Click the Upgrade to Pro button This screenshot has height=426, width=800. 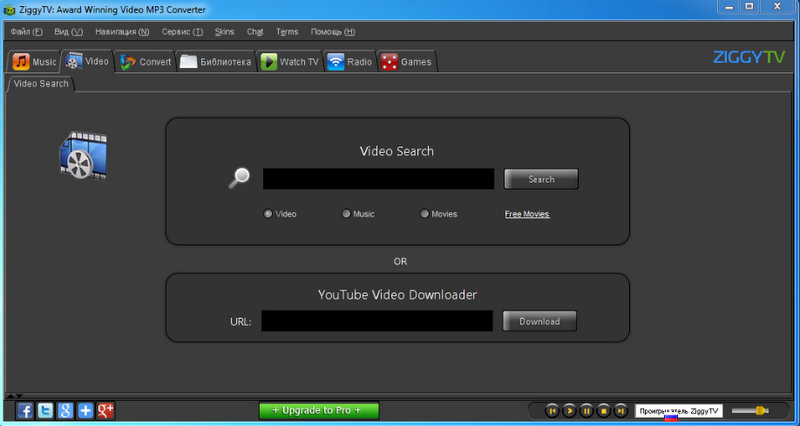click(319, 411)
